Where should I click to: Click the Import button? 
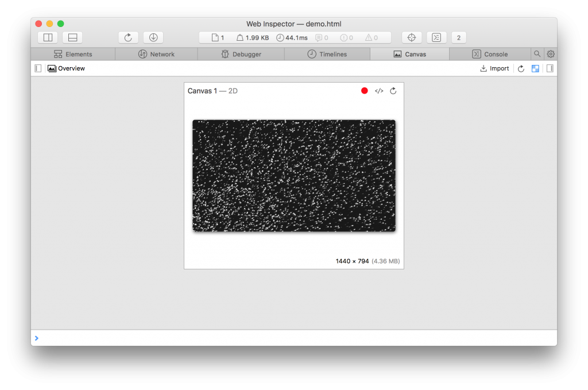494,68
